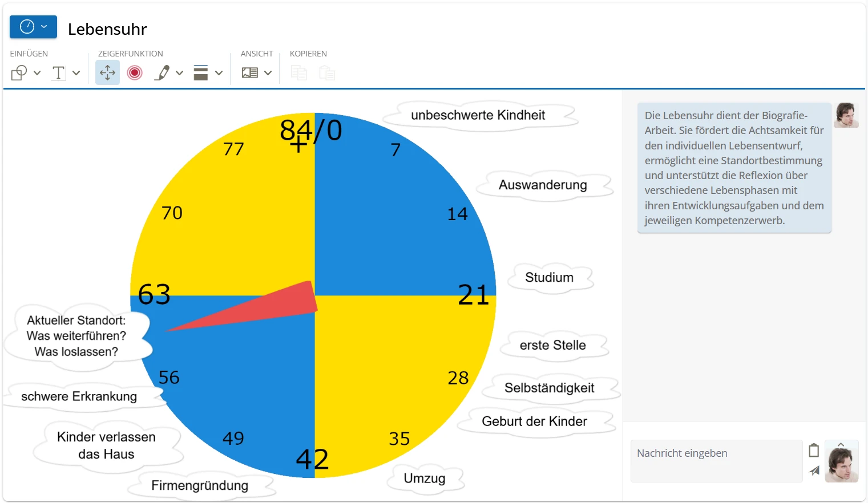Click the ZEIGERFUNKTION section label

pyautogui.click(x=131, y=54)
